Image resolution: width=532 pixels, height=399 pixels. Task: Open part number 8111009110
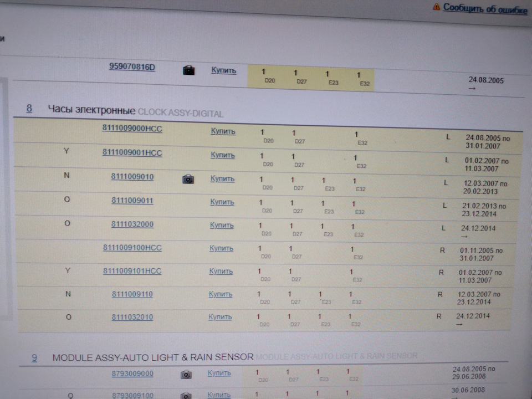click(x=132, y=294)
